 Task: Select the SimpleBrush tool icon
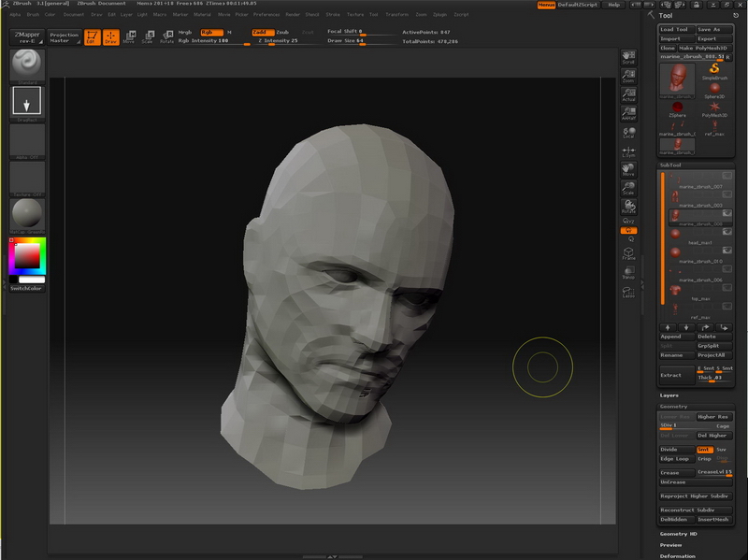(714, 72)
